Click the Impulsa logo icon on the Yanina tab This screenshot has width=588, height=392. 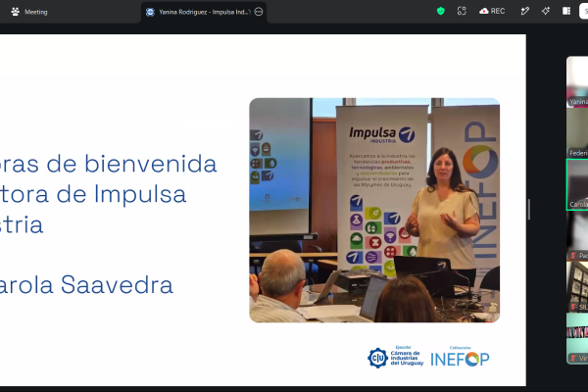coord(150,12)
